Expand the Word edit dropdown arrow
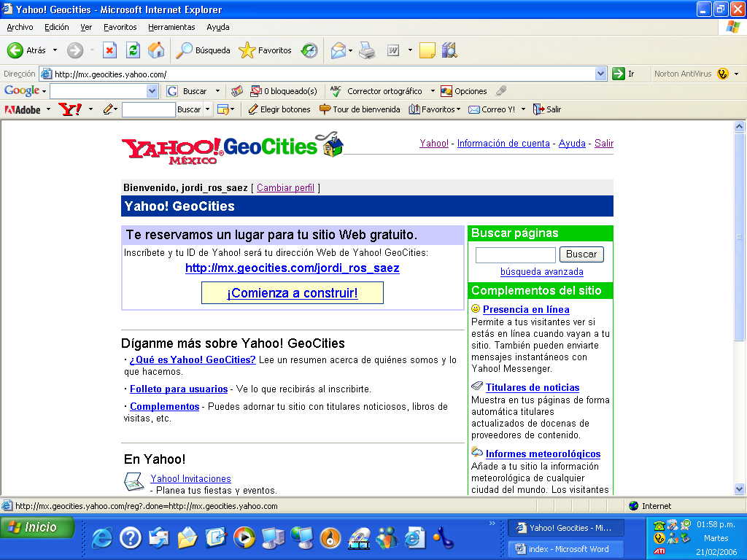 coord(410,50)
